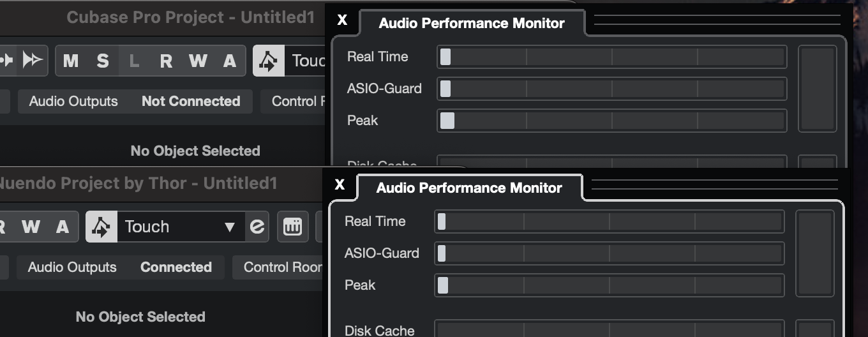Click Nuendo automation follows events icon

[101, 227]
